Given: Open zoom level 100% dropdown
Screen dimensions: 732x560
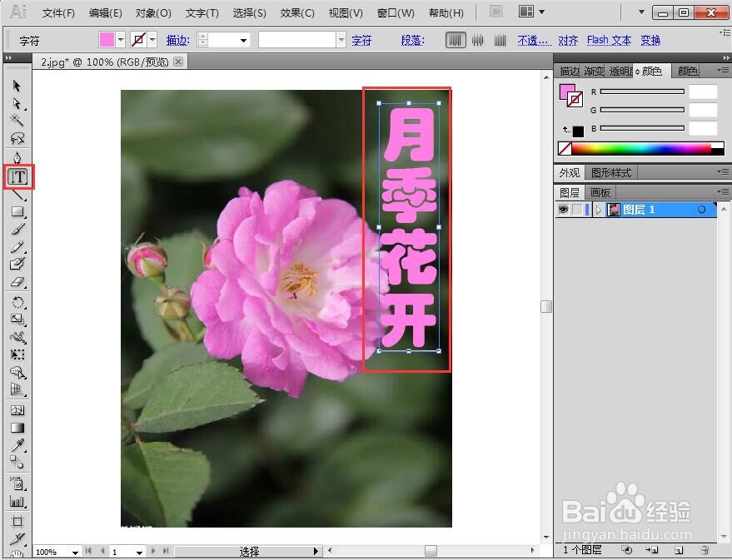Looking at the screenshot, I should tap(75, 552).
